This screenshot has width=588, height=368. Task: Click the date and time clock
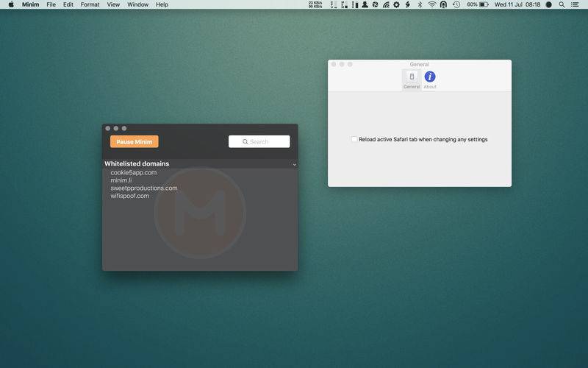click(x=517, y=4)
